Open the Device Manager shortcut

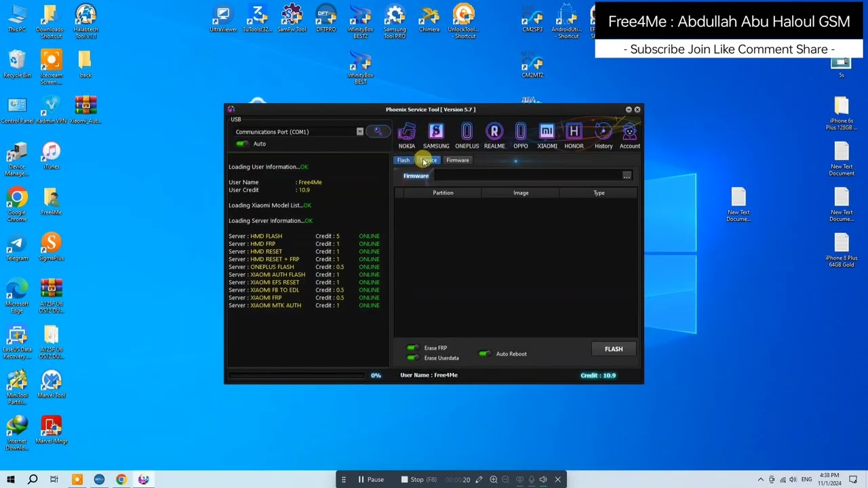pos(17,160)
